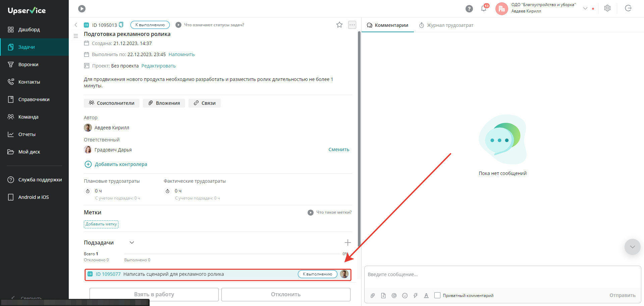Open the Задачи sidebar section
Image resolution: width=644 pixels, height=306 pixels.
(34, 47)
